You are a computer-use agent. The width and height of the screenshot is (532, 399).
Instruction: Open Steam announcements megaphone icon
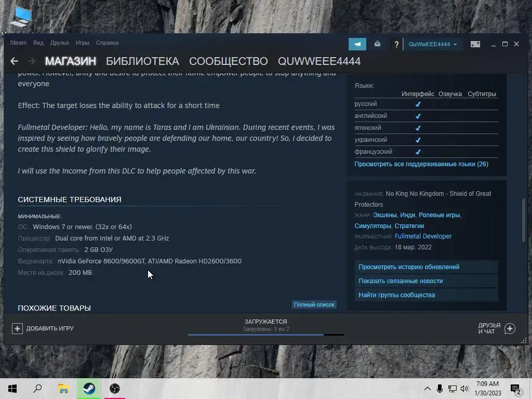coord(357,44)
